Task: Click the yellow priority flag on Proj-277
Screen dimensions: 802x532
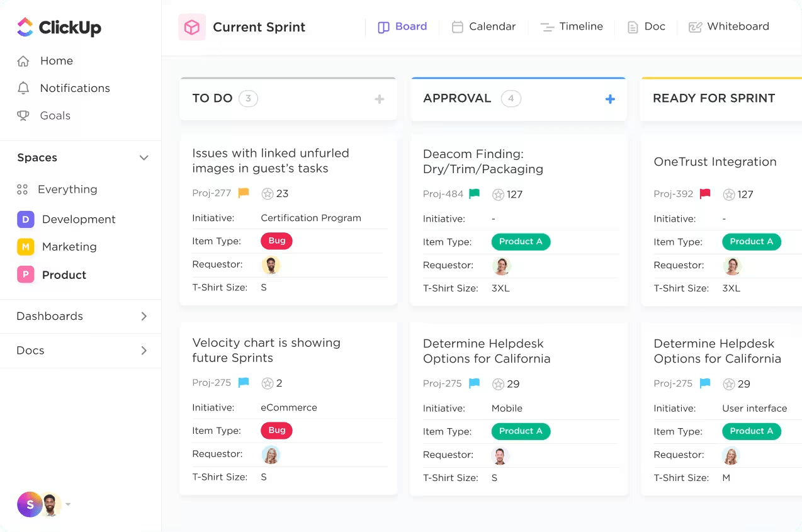Action: click(244, 193)
